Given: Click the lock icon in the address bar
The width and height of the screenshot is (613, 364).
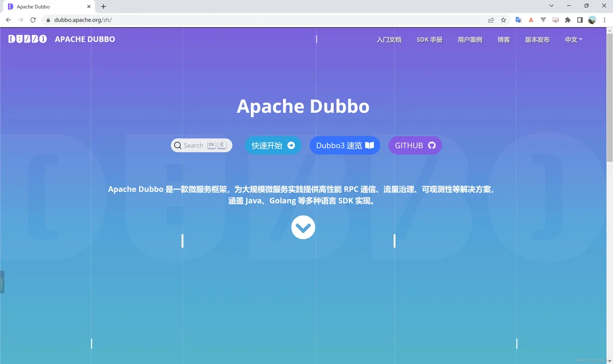Looking at the screenshot, I should point(48,20).
